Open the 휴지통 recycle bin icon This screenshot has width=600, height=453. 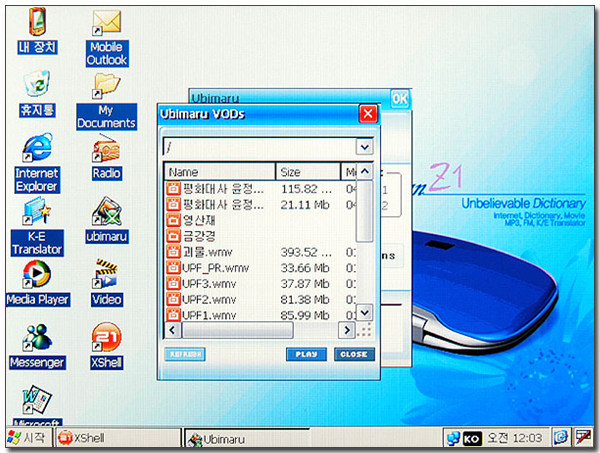[37, 83]
